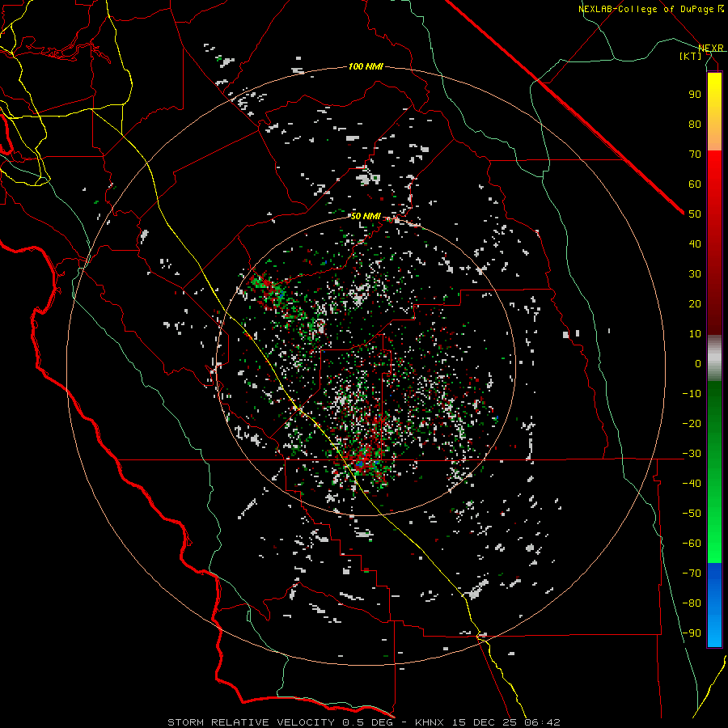Click the -20 value on velocity scale
Image resolution: width=728 pixels, height=728 pixels.
tap(692, 423)
